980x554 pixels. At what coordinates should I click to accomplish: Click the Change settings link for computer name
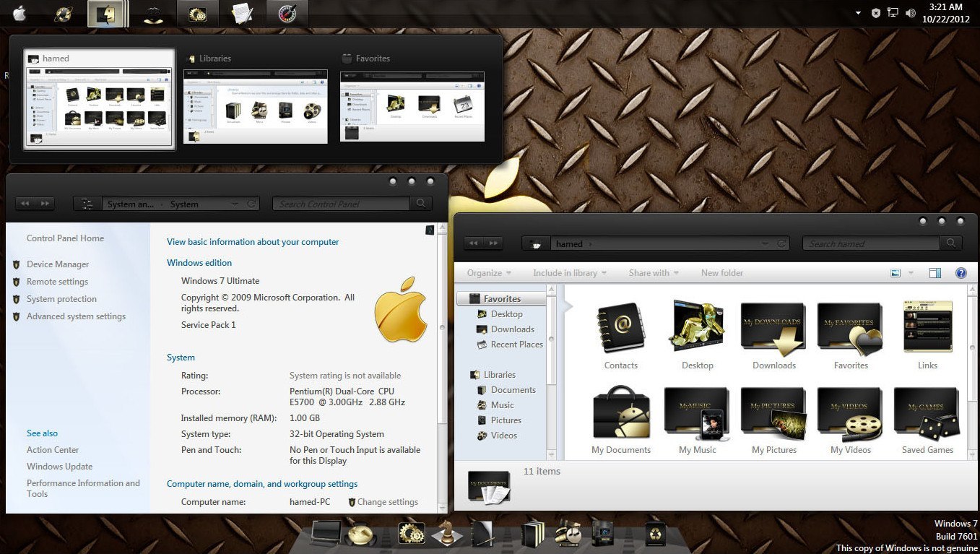(x=388, y=501)
